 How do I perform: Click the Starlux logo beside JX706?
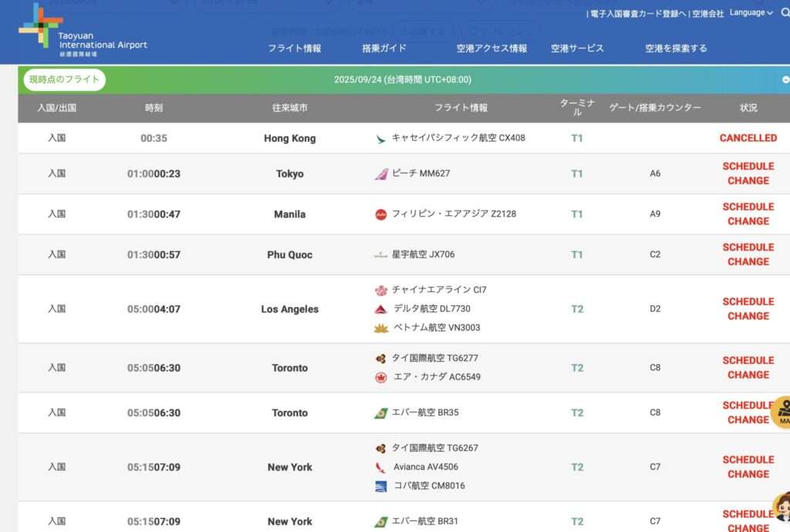click(x=381, y=255)
